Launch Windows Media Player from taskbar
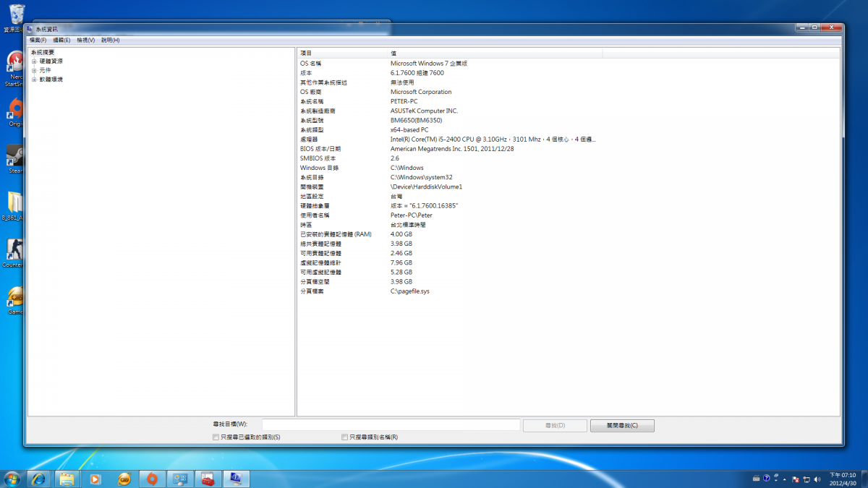This screenshot has height=488, width=868. click(95, 479)
